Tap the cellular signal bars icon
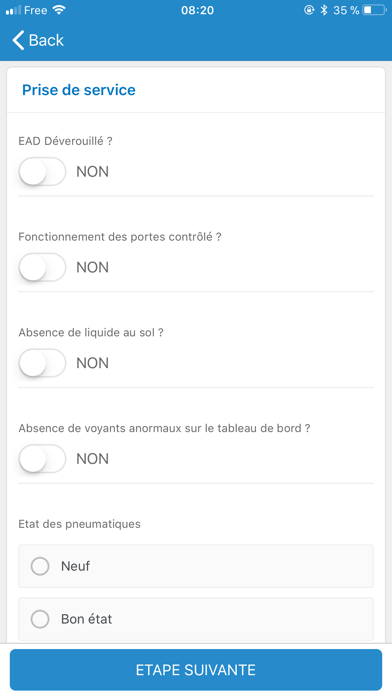Image resolution: width=392 pixels, height=696 pixels. [x=13, y=10]
